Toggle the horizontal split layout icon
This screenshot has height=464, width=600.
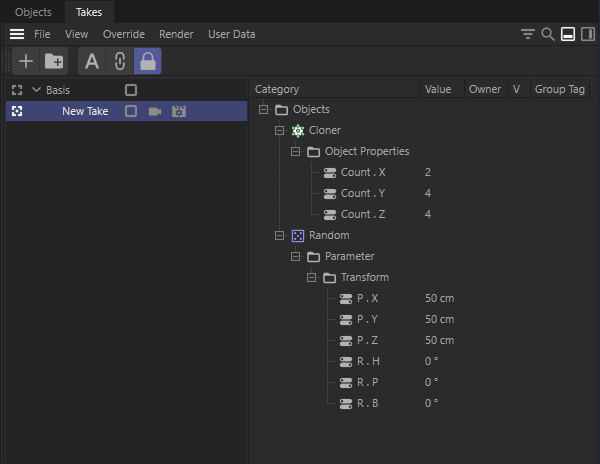pyautogui.click(x=567, y=34)
